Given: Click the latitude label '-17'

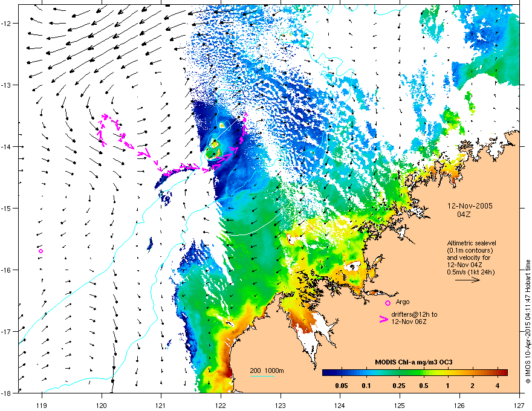Looking at the screenshot, I should (x=7, y=331).
